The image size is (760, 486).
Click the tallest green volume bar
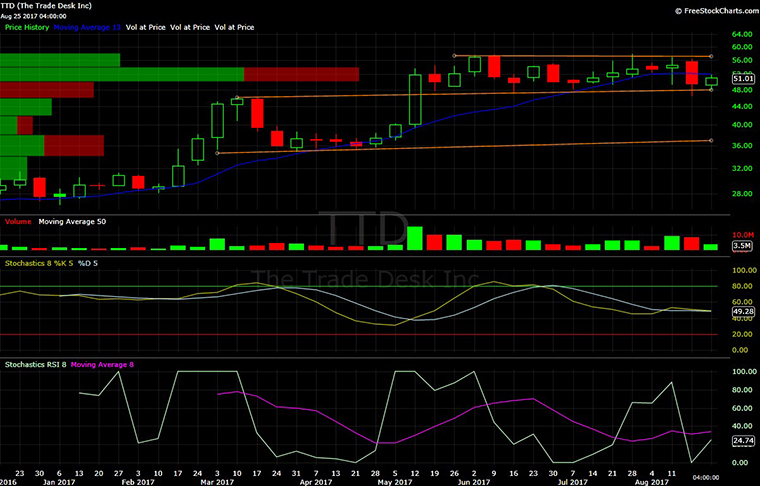(415, 238)
